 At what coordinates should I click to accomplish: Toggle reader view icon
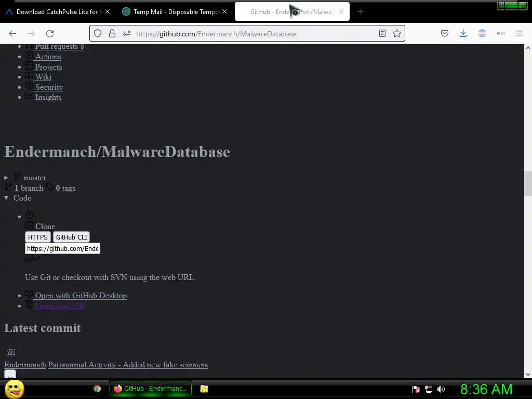click(382, 33)
